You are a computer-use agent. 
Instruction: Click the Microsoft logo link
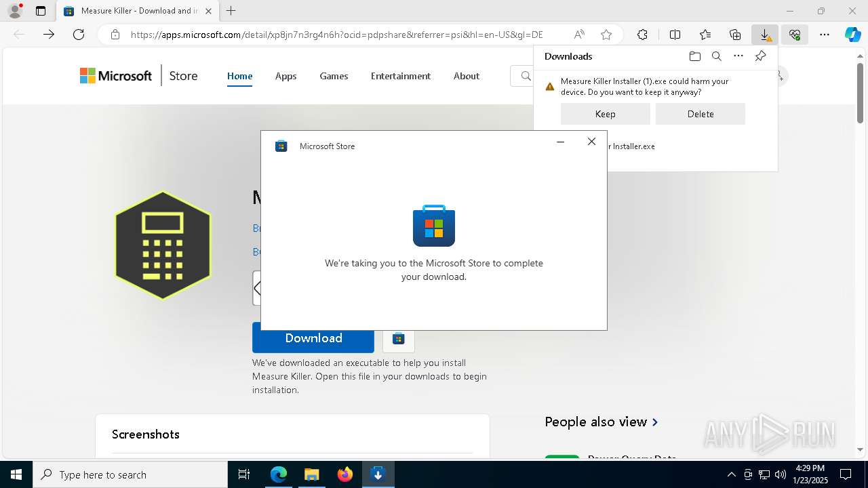116,76
